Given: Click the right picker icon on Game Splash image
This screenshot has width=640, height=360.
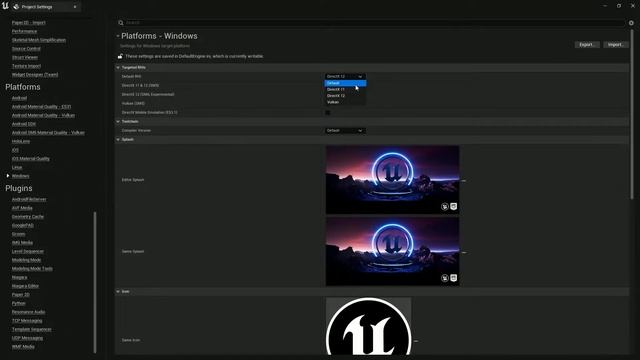Looking at the screenshot, I should coord(453,278).
